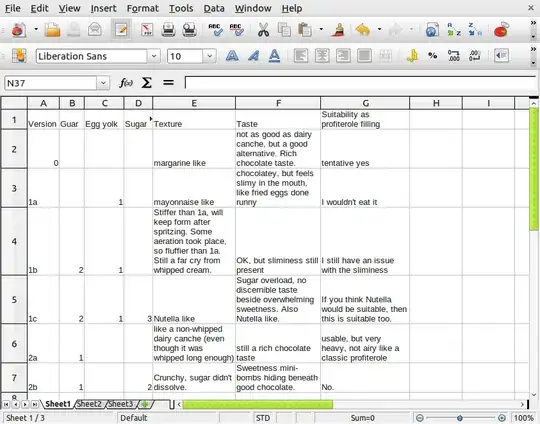540x424 pixels.
Task: Click the zoom slider handle
Action: [x=460, y=418]
